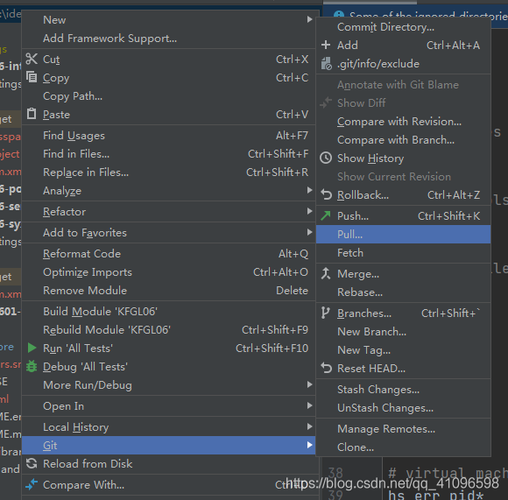This screenshot has width=508, height=500.
Task: Expand the New submenu arrow
Action: click(309, 20)
